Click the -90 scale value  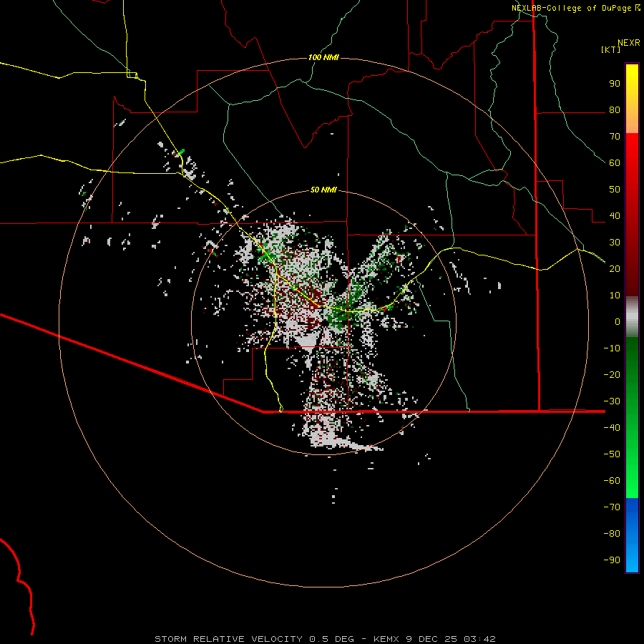[612, 560]
